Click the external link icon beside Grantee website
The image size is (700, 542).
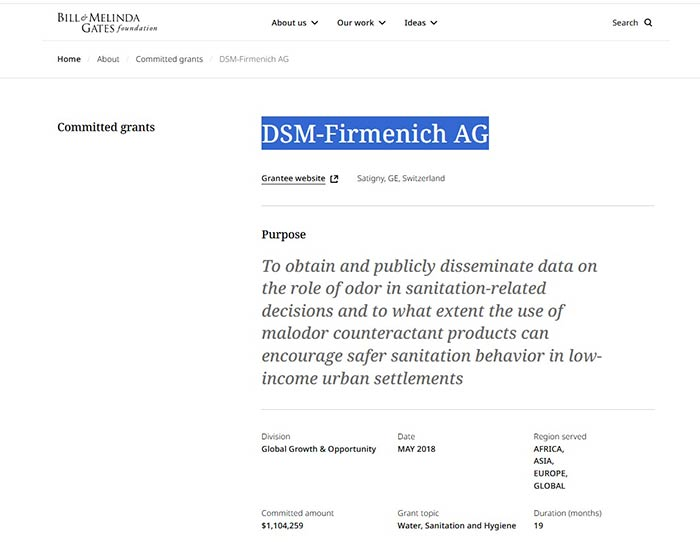(x=334, y=179)
